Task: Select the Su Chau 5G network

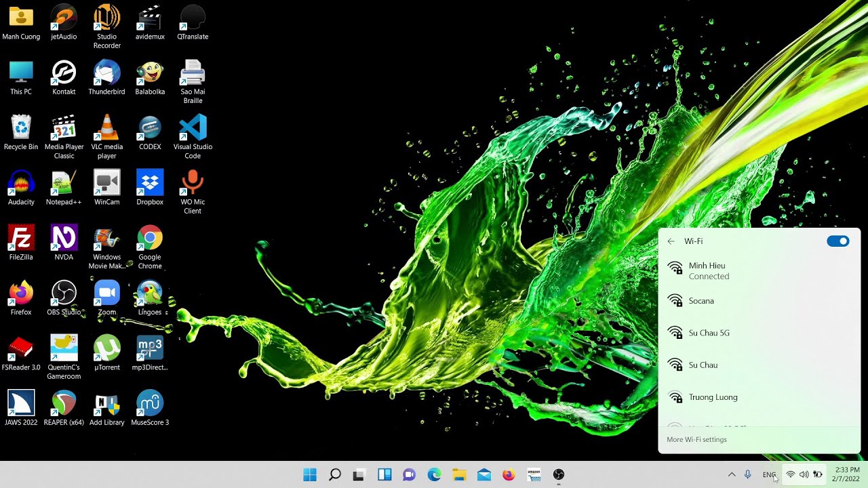Action: pos(759,333)
